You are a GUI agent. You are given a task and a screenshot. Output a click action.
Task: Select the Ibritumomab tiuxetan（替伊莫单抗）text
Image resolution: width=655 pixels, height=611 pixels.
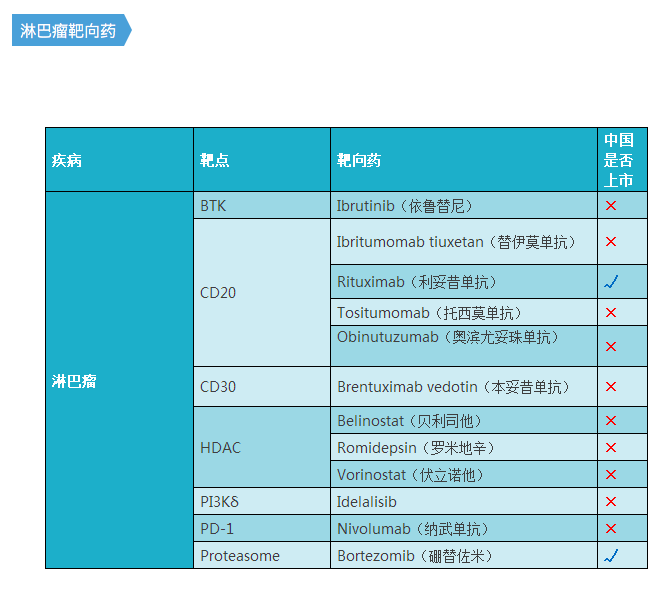(456, 242)
